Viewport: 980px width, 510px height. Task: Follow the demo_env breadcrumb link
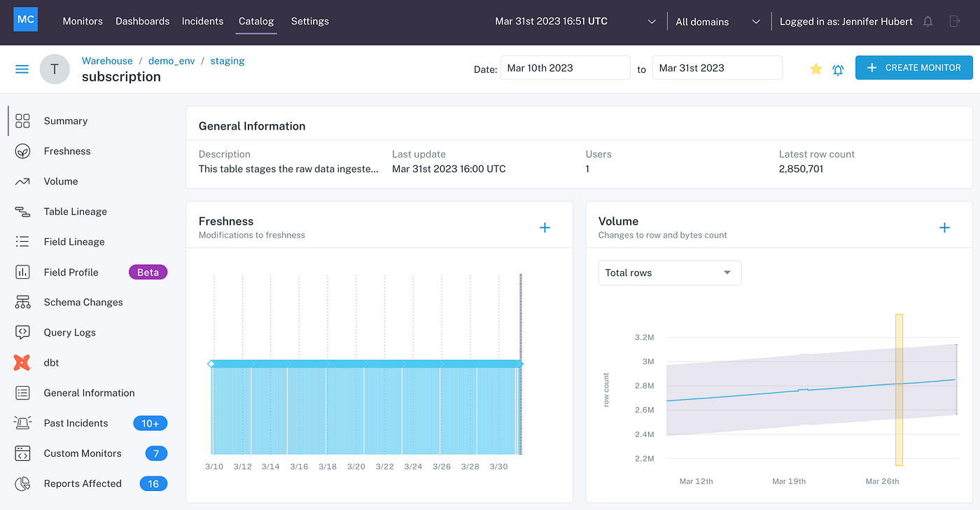click(171, 61)
